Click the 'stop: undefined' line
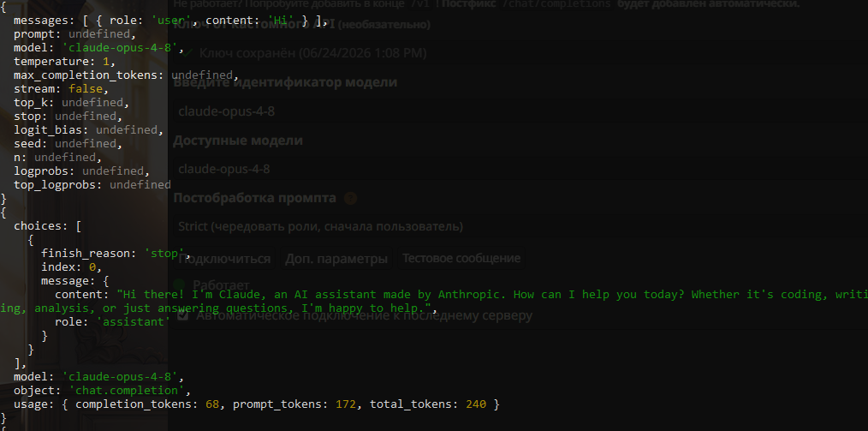868x431 pixels. click(x=68, y=117)
